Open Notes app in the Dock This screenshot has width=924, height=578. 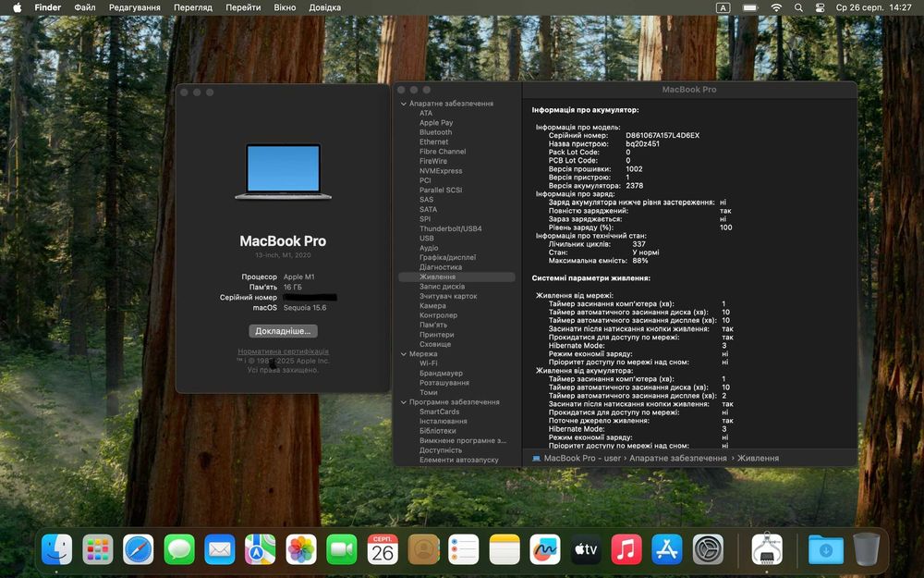coord(505,549)
